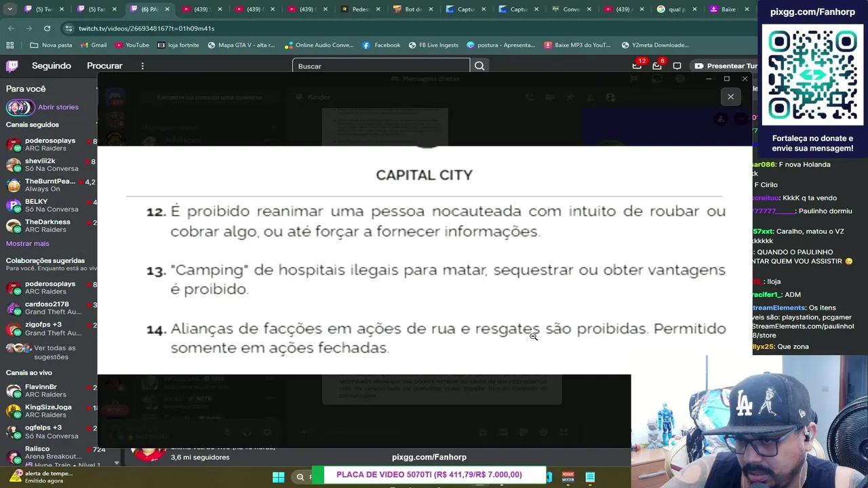868x488 pixels.
Task: Open the Baixe MP3 do YouTube bookmark
Action: [x=578, y=45]
